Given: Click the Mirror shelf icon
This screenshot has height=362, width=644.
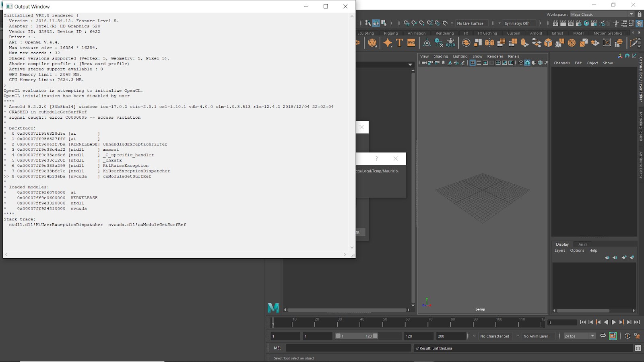Looking at the screenshot, I should (x=489, y=42).
